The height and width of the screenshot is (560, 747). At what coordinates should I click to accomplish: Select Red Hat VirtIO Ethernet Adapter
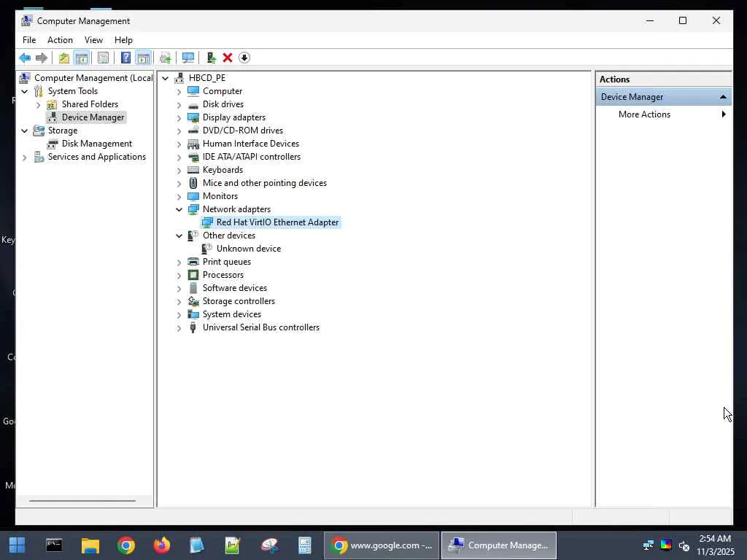[x=277, y=222]
